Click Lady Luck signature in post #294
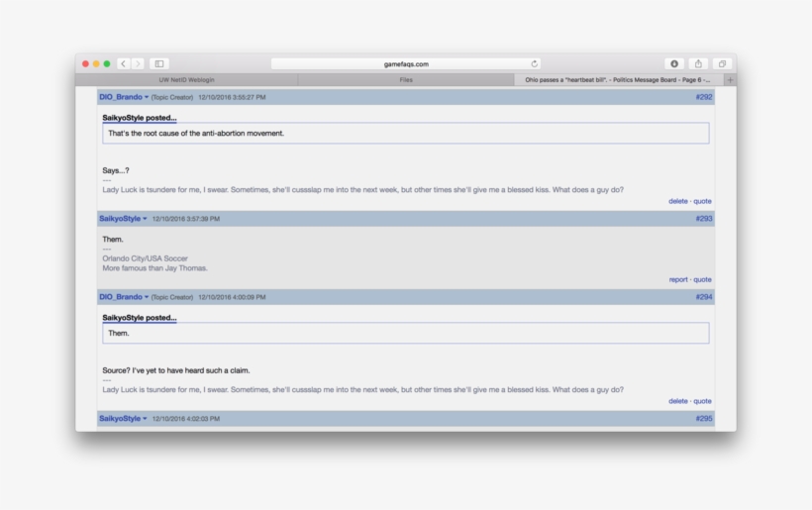Screen dimensions: 812x510 coord(363,389)
